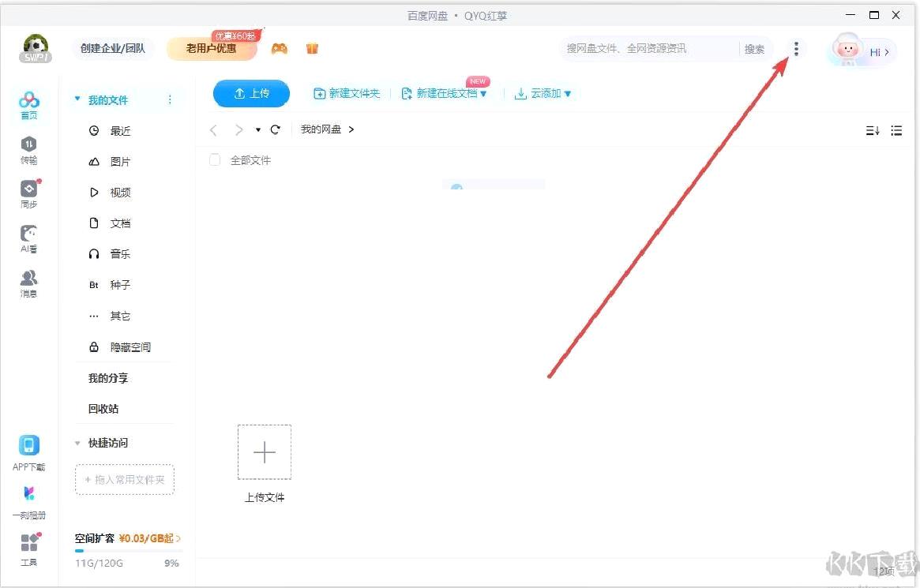Click the 搜索 search button
This screenshot has width=920, height=588.
754,49
